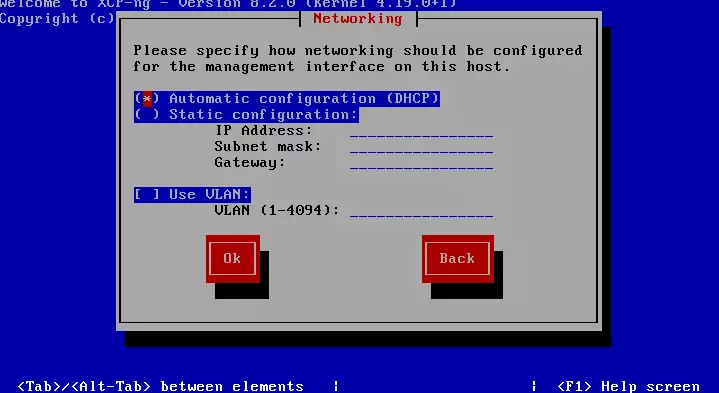The image size is (719, 393).
Task: Select Automatic configuration (DHCP) radio option
Action: (x=287, y=99)
